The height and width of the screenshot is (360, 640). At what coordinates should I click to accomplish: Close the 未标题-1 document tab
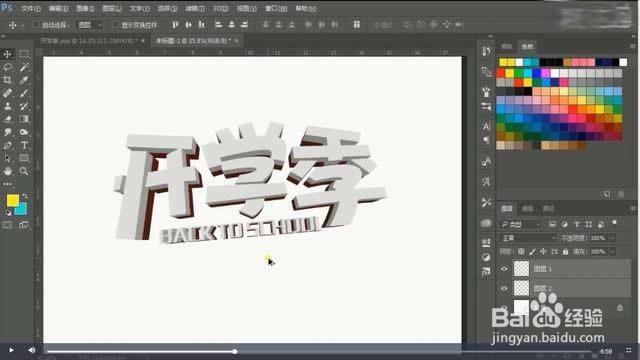(236, 40)
